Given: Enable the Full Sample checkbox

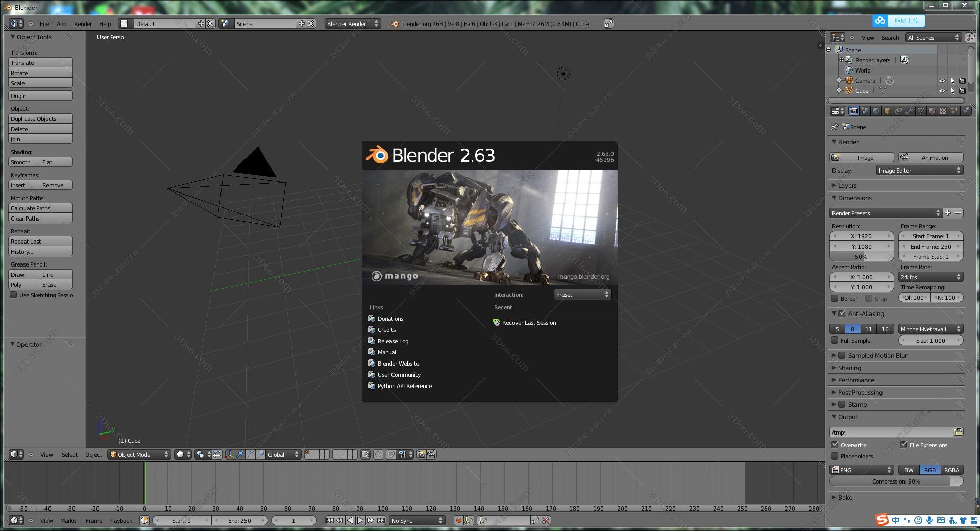Looking at the screenshot, I should tap(835, 340).
